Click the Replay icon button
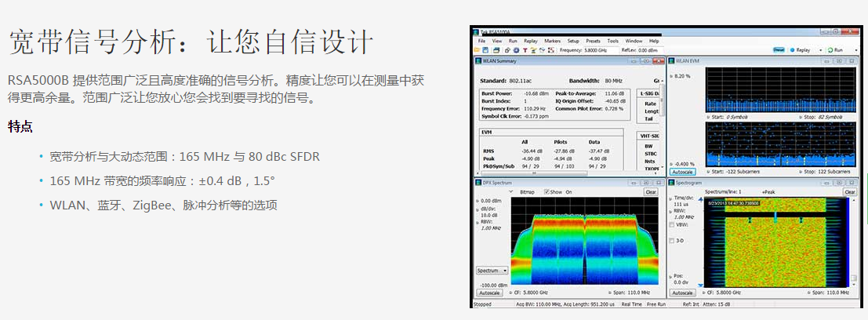868x320 pixels. tap(792, 50)
